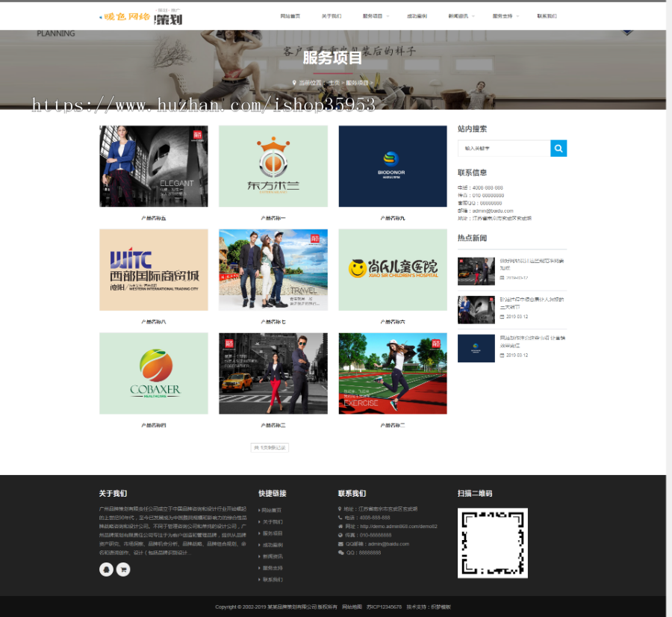The width and height of the screenshot is (672, 617).
Task: Select 联系我们 in top navigation
Action: [547, 16]
